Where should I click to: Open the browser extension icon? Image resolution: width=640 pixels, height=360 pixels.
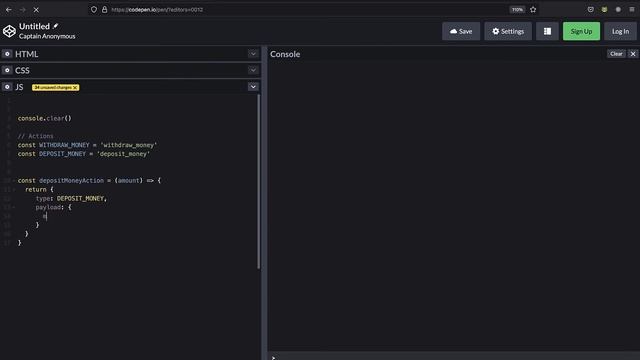[604, 9]
